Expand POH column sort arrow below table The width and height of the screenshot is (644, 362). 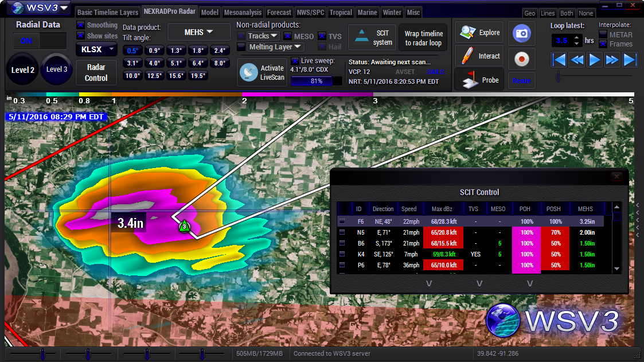coord(530,283)
